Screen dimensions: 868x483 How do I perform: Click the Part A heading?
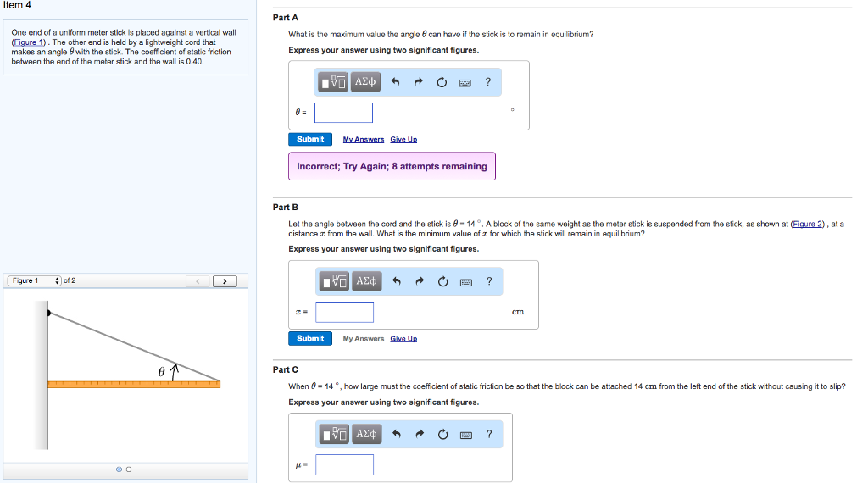coord(286,18)
